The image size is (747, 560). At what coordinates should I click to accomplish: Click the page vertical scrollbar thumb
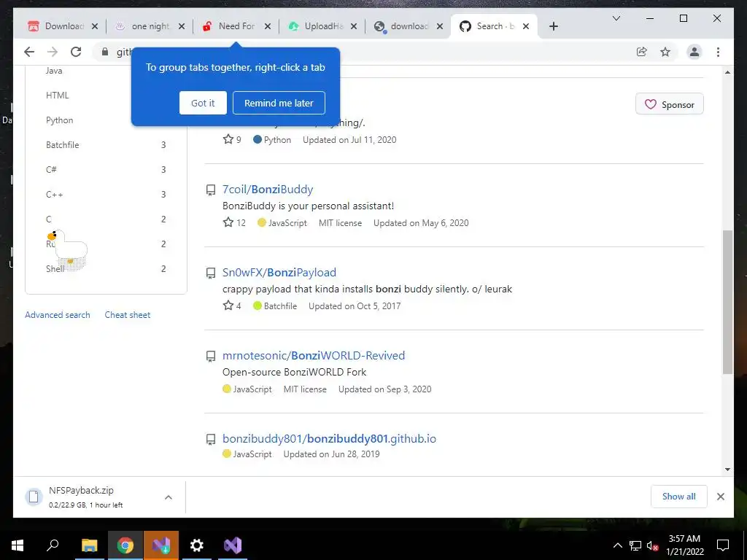(x=727, y=302)
